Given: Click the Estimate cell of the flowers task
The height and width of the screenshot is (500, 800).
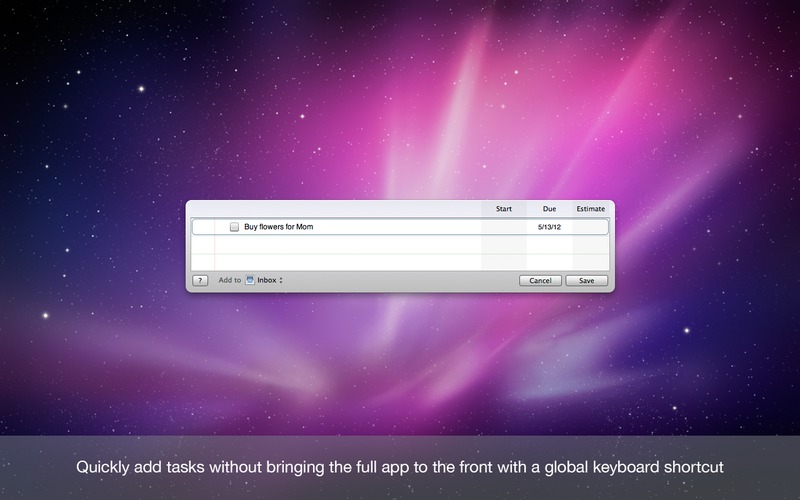Looking at the screenshot, I should (590, 227).
